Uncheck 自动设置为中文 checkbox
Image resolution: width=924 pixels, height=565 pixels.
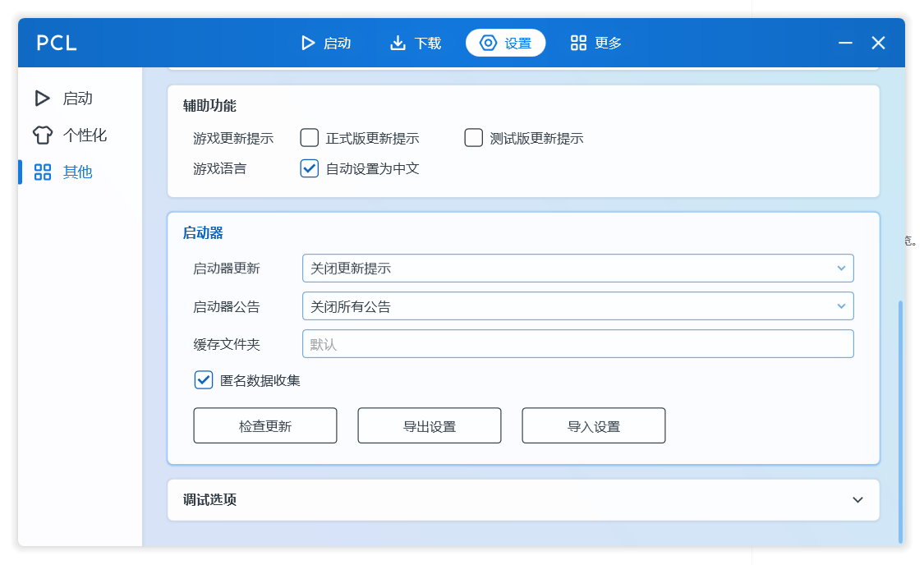pos(310,168)
